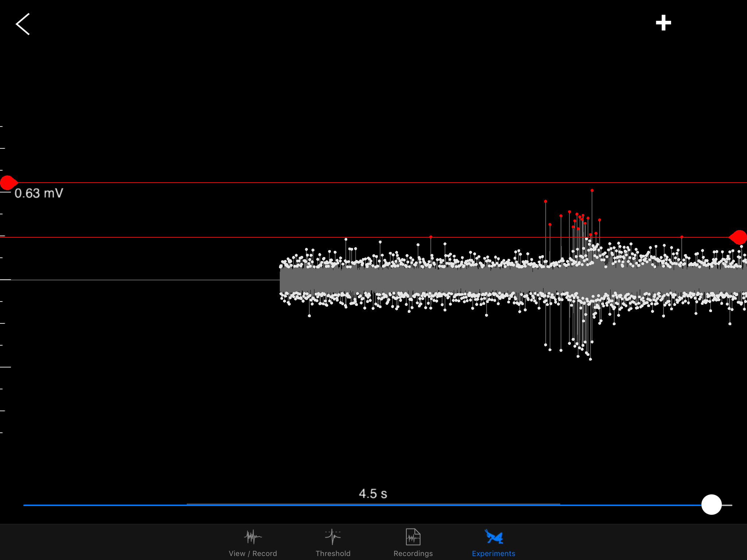Viewport: 747px width, 560px height.
Task: Open the View / Record tab
Action: pyautogui.click(x=253, y=543)
